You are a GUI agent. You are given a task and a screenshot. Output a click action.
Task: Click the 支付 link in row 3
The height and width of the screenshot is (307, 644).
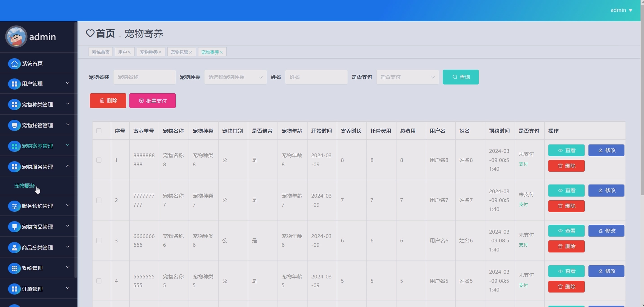point(523,245)
